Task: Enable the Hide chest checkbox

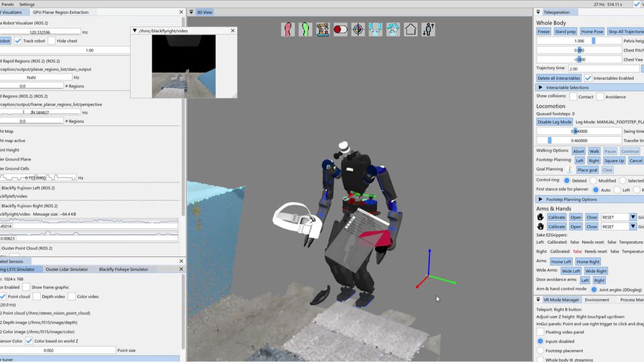Action: click(52, 41)
